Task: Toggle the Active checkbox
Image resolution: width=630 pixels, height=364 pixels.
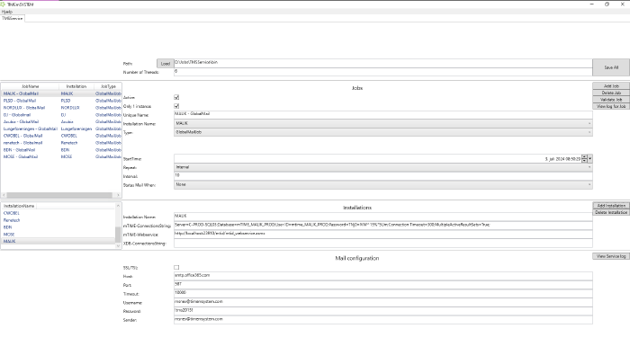Action: (x=176, y=97)
